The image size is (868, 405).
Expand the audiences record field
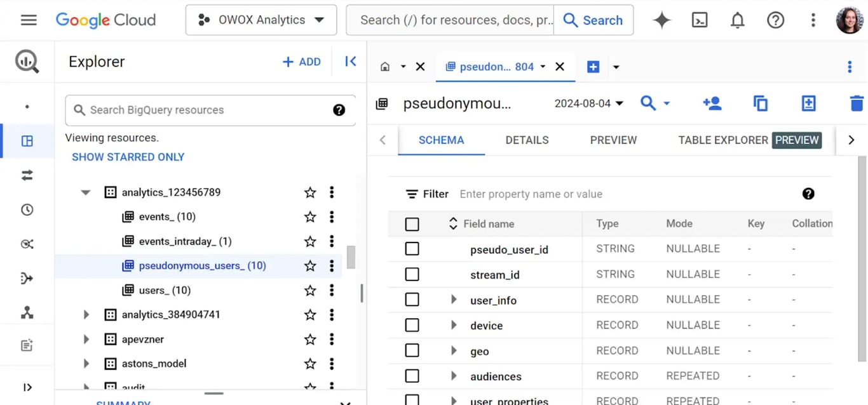454,376
